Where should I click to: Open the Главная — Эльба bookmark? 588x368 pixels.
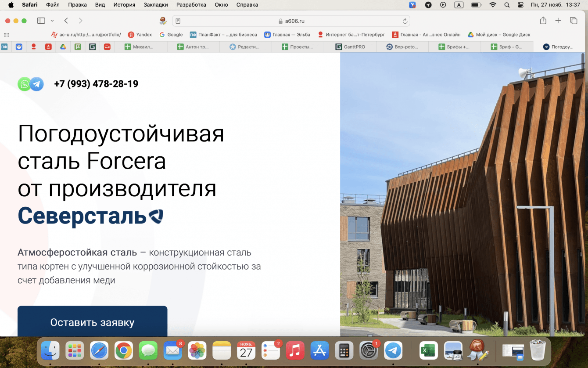pyautogui.click(x=287, y=35)
